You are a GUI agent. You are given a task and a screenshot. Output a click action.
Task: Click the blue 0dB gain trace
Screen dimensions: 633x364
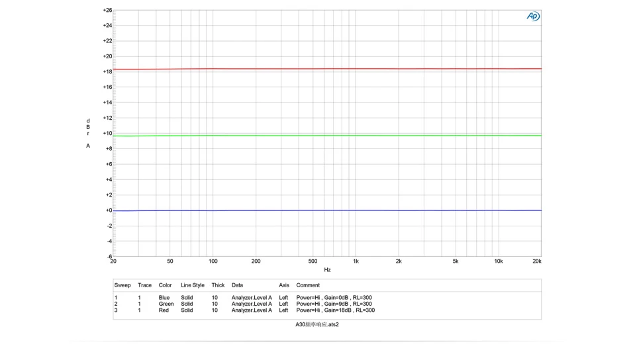pos(327,210)
